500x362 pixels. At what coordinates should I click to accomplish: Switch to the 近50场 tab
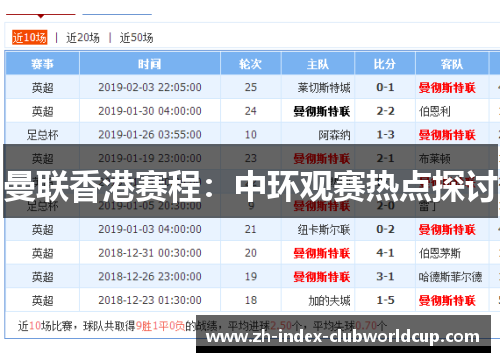point(136,38)
